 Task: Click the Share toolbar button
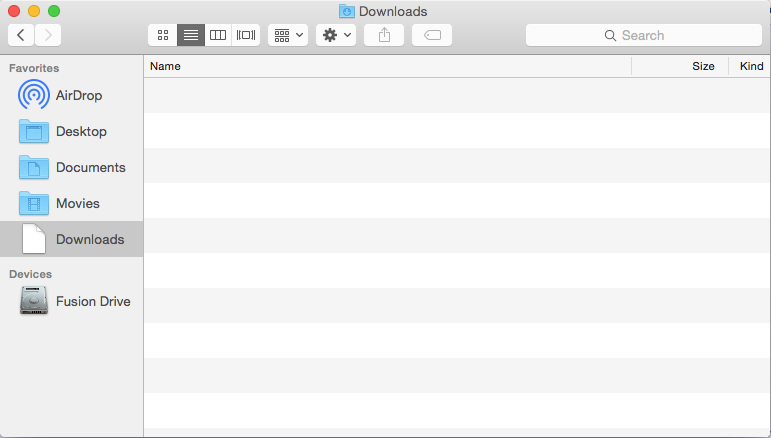(384, 35)
